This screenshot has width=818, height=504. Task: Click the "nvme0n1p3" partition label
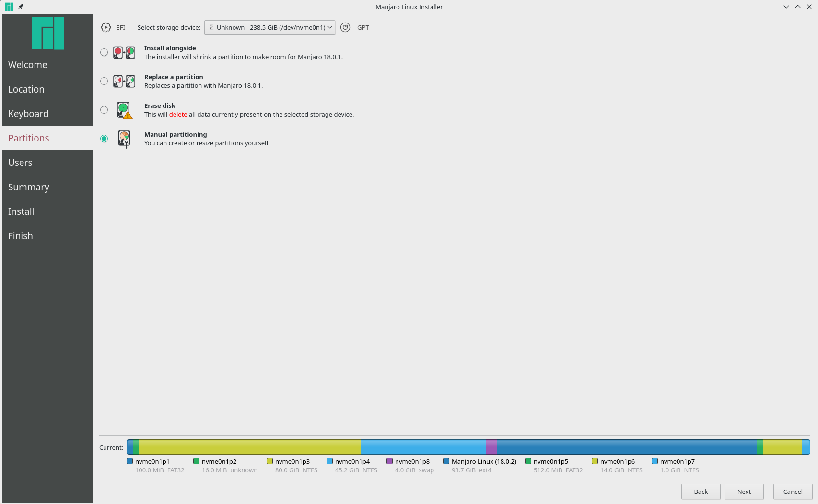[x=292, y=461]
